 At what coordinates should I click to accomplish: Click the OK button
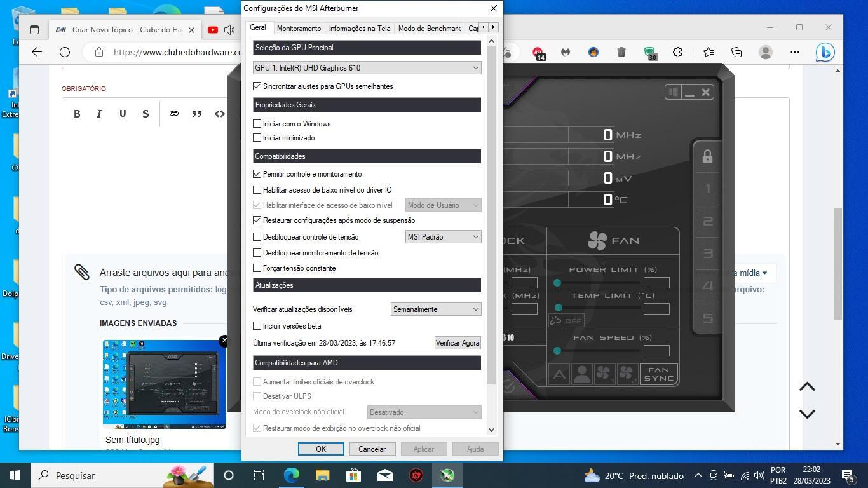(x=321, y=449)
